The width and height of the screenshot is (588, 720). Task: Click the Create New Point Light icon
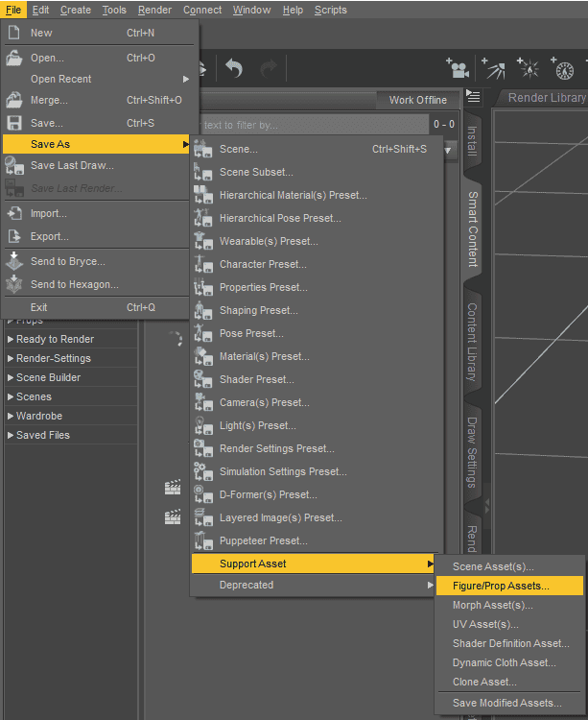pos(529,68)
